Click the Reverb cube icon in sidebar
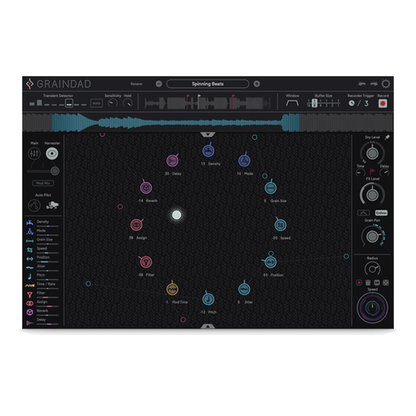Screen dimensions: 416x416 pos(30,312)
